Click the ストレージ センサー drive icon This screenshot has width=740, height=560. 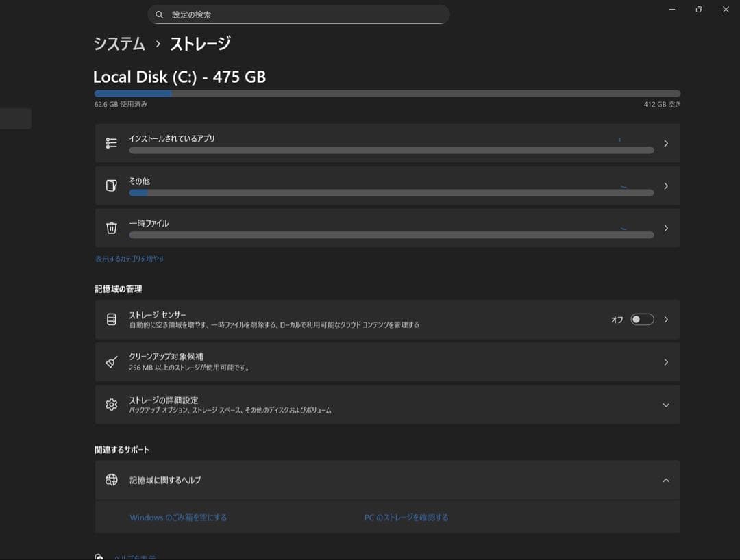112,319
